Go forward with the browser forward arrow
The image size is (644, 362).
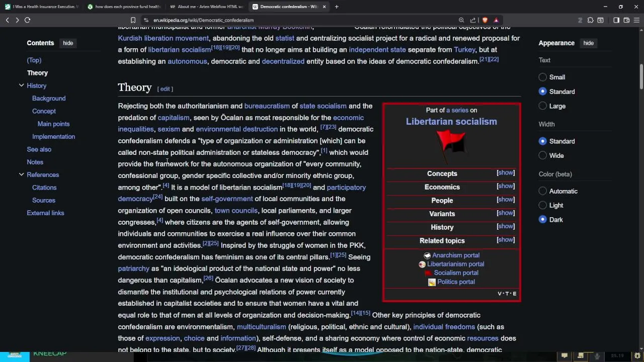tap(17, 20)
